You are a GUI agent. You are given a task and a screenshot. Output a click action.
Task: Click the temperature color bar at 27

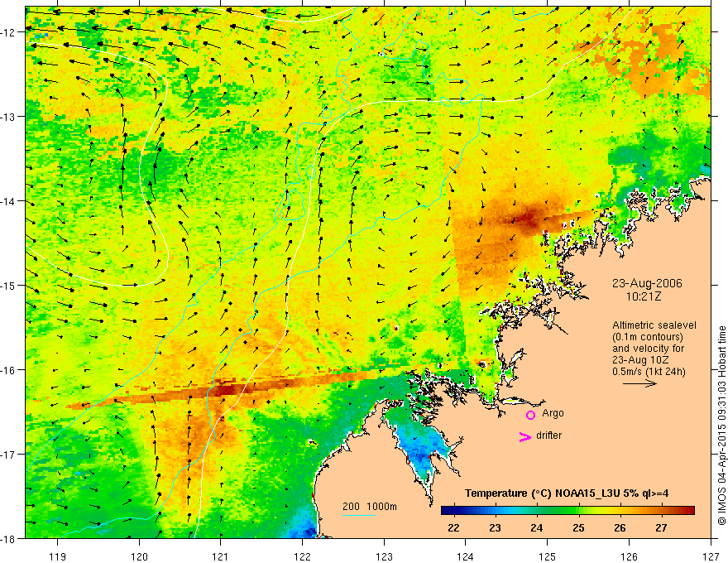click(661, 511)
